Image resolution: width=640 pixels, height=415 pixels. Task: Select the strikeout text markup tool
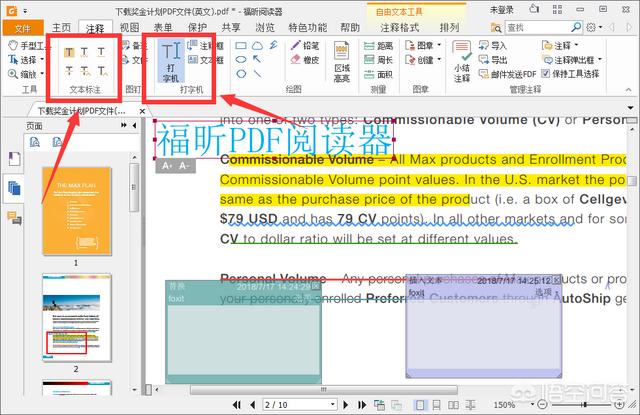(x=69, y=71)
